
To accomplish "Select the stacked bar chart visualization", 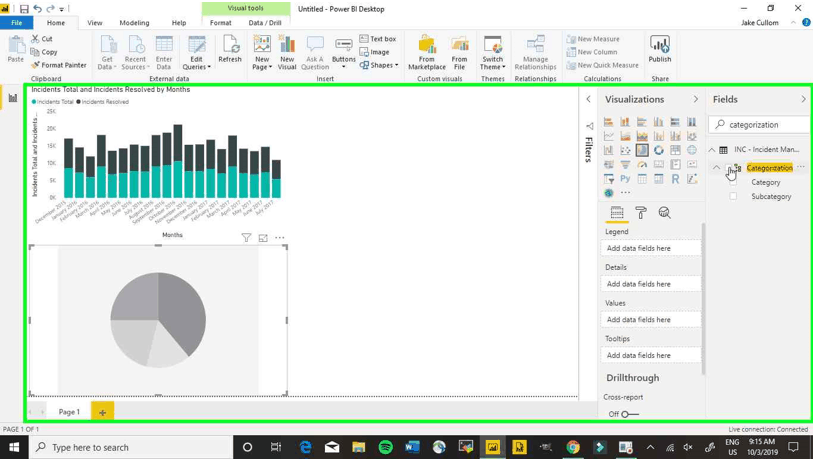I will pos(609,122).
